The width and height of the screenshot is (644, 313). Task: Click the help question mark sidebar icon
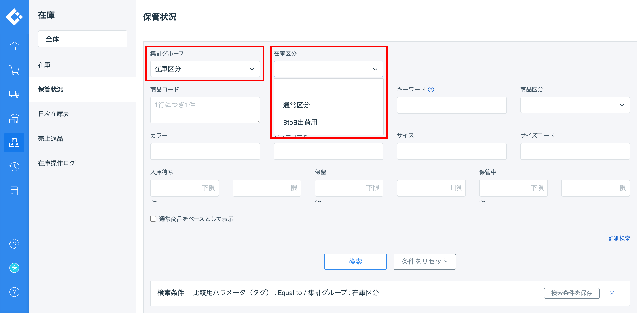click(x=14, y=292)
